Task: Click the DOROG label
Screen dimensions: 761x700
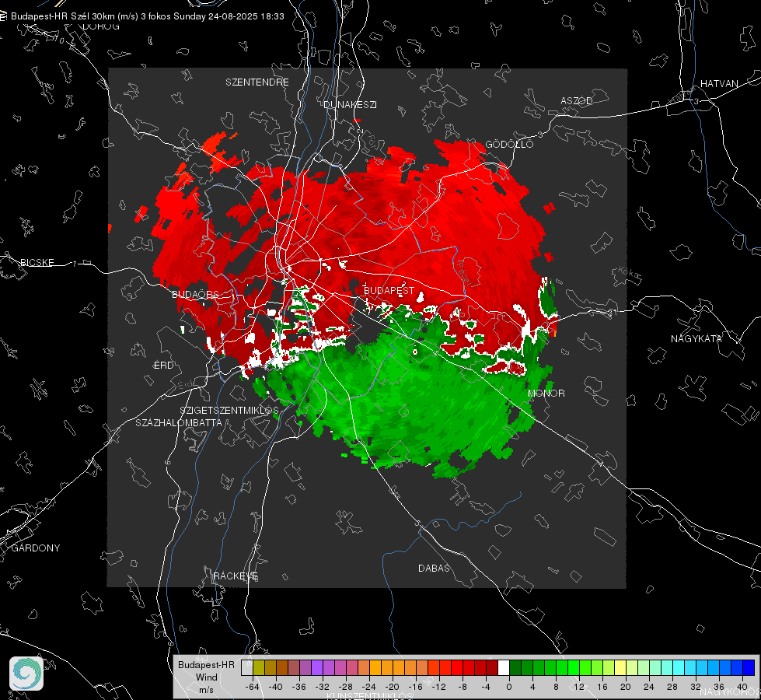Action: [x=101, y=26]
